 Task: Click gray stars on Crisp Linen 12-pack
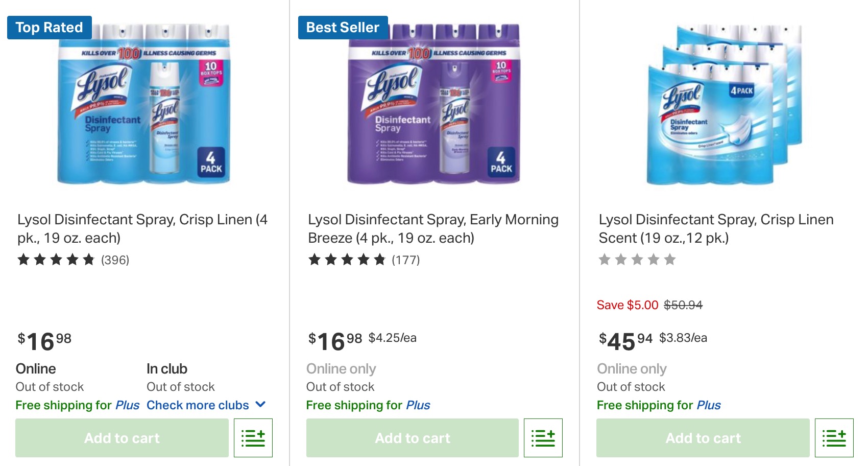pyautogui.click(x=637, y=260)
